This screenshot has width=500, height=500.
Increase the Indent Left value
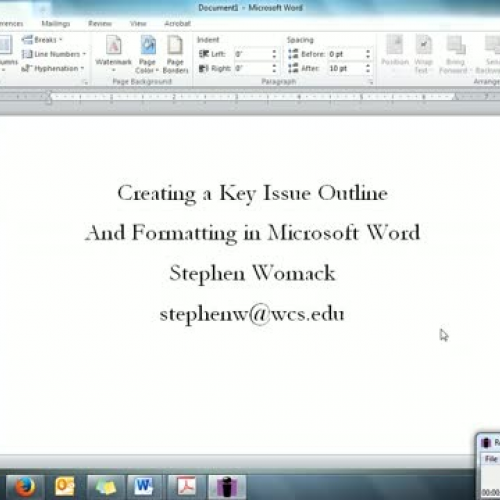pos(274,52)
